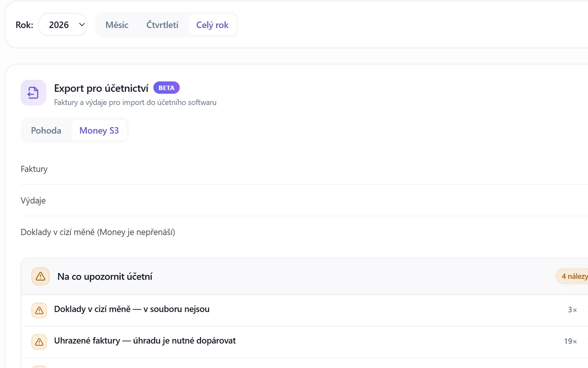Click the warning icon for Uhrazené faktury row

[x=39, y=342]
